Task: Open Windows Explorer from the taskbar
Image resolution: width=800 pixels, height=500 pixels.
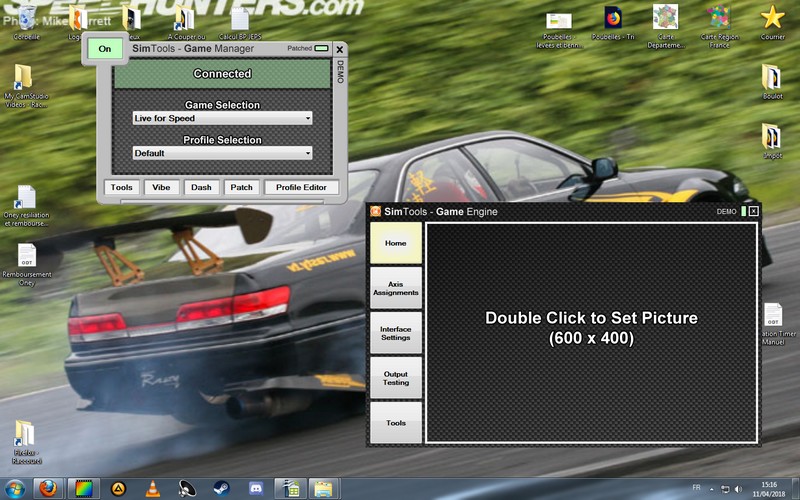Action: [x=323, y=489]
